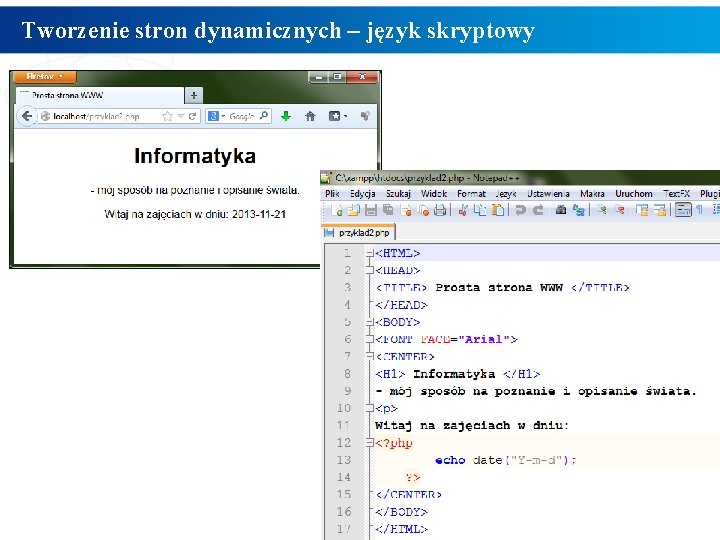Bookmark the page with the star icon
720x540 pixels.
[167, 116]
